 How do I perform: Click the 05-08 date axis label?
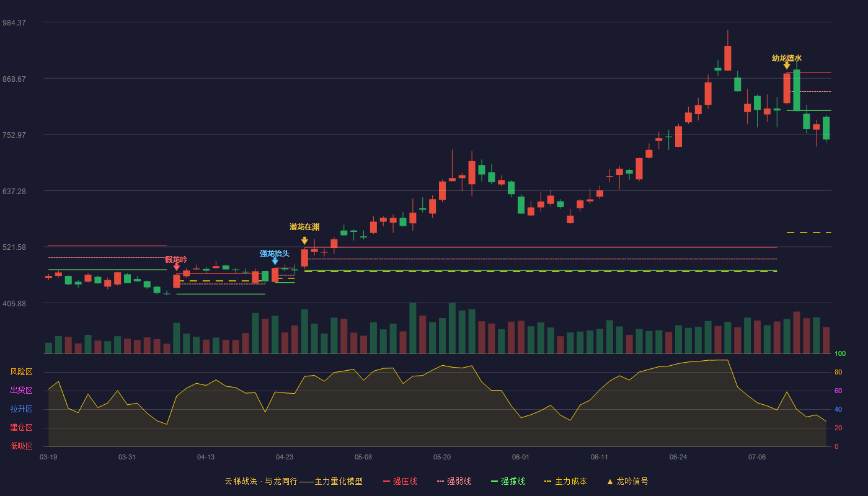(363, 457)
